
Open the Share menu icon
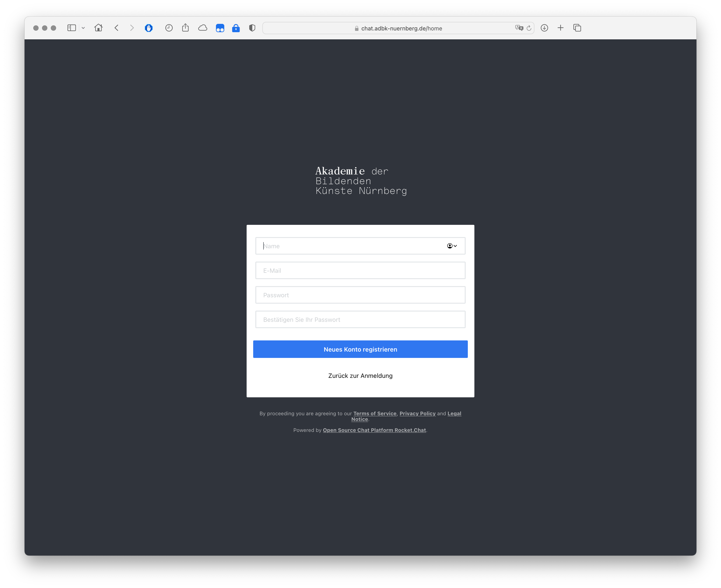click(x=185, y=27)
